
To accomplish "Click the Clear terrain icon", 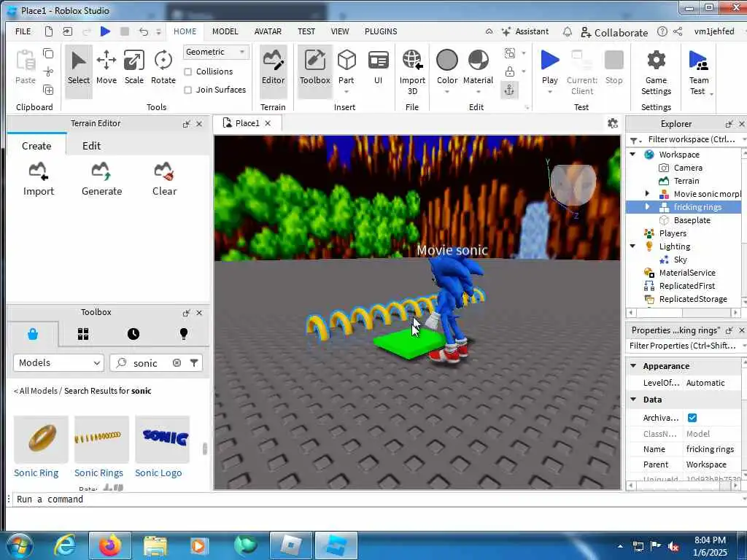I will click(164, 179).
